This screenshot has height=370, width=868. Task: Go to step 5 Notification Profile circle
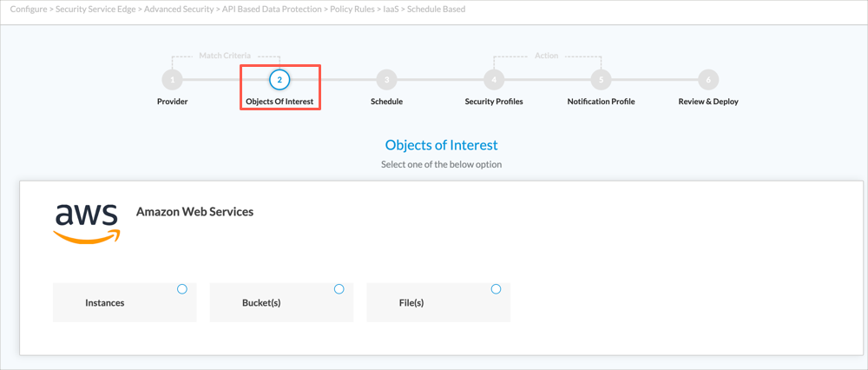[601, 80]
